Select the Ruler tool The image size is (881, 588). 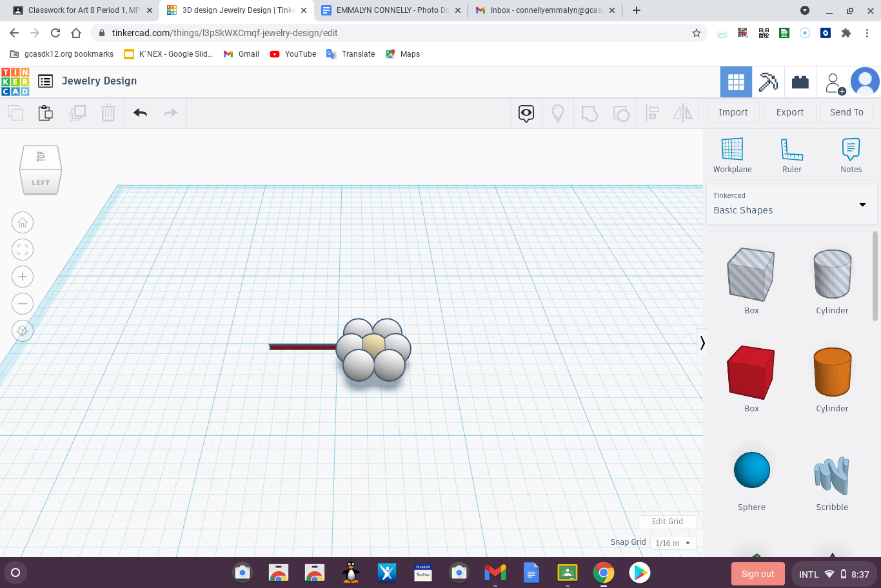click(x=791, y=155)
